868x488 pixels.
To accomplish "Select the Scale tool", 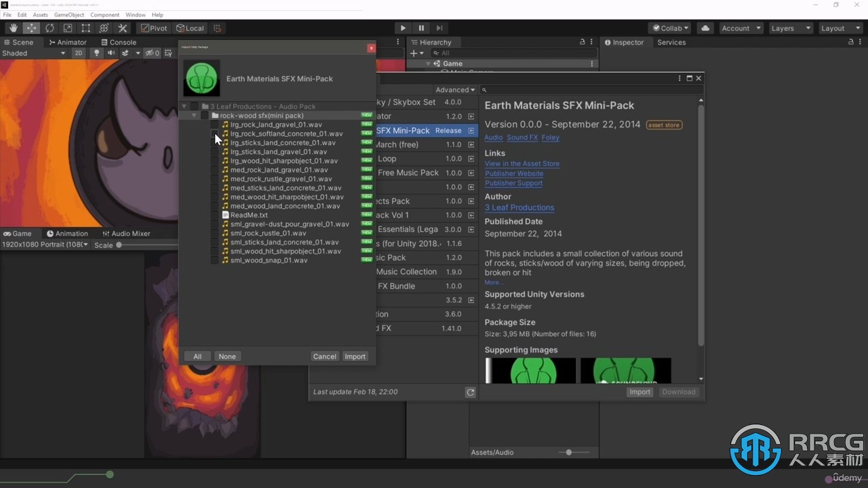I will click(x=68, y=28).
